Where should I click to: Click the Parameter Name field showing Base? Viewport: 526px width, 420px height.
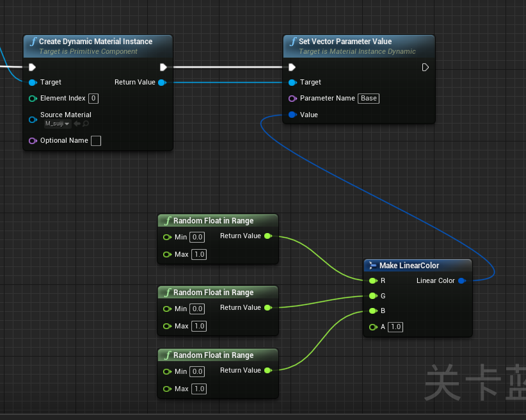tap(369, 98)
